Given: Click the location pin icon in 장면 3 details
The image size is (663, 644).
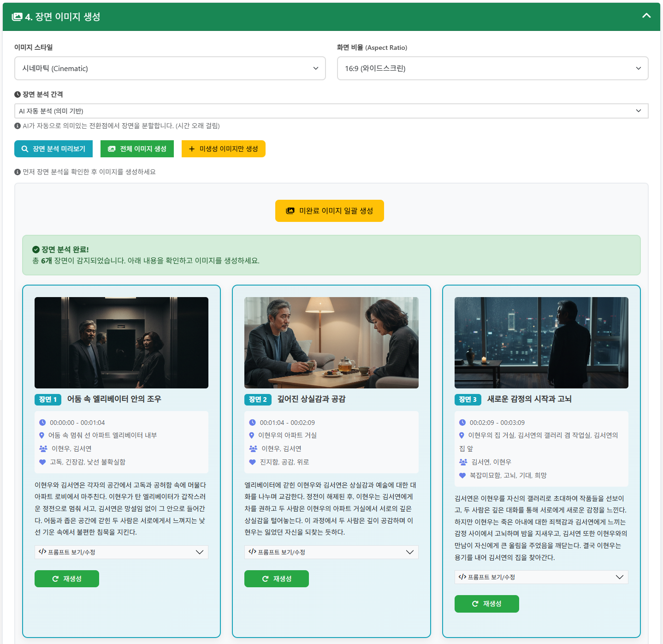Looking at the screenshot, I should (462, 435).
